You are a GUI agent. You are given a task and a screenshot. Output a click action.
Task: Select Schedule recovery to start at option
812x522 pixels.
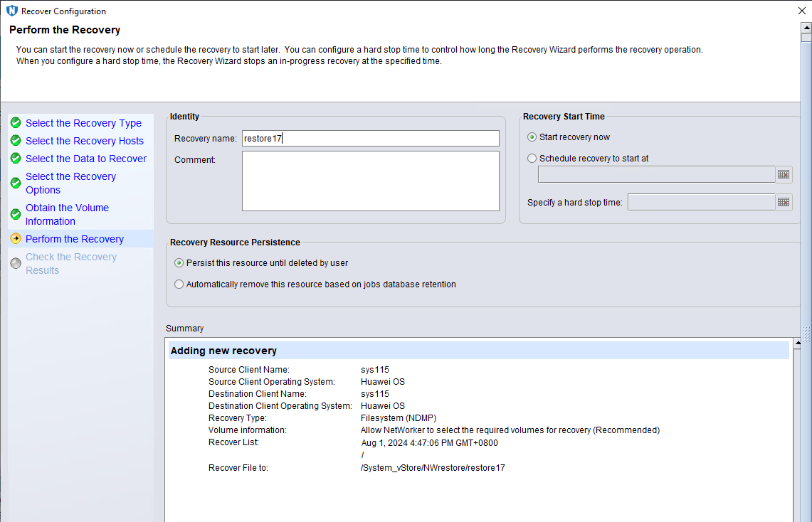(532, 159)
